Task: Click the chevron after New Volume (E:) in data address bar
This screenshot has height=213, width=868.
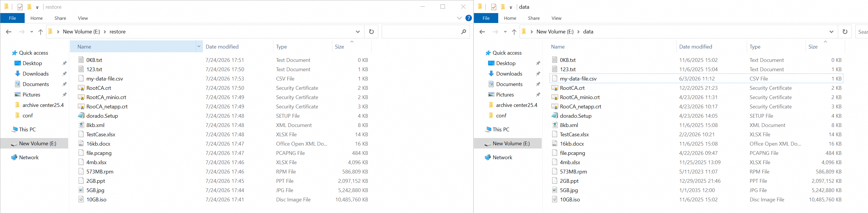Action: click(x=578, y=32)
